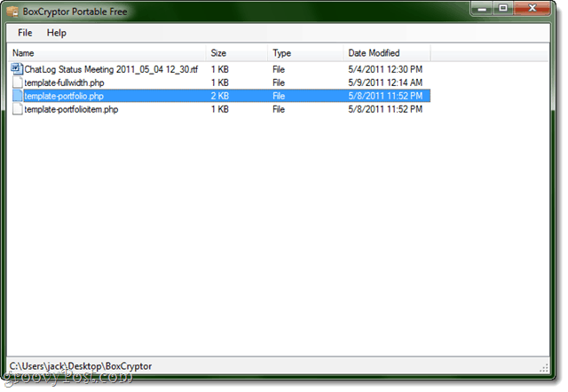Click the File type cell of template-portfolio.php
The width and height of the screenshot is (568, 392).
tap(279, 96)
